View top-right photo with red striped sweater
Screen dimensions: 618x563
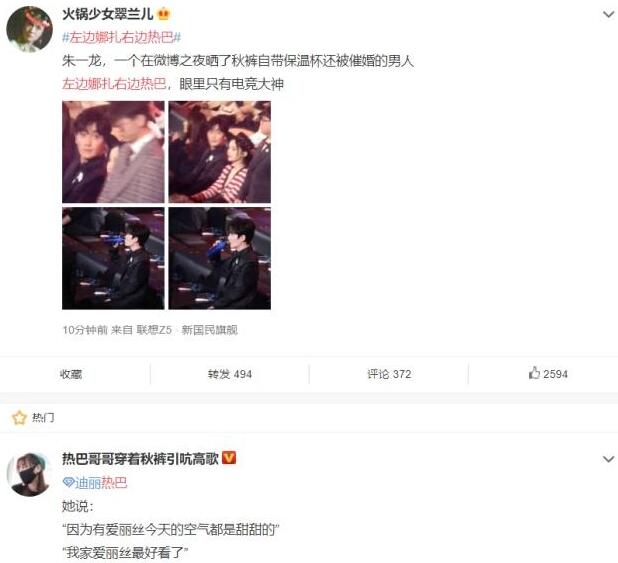tap(220, 152)
